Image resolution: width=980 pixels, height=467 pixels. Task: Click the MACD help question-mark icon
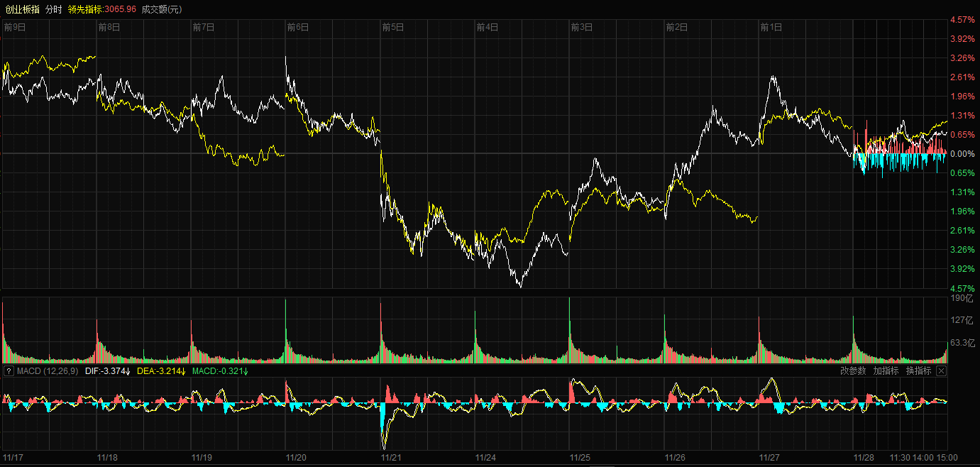(x=9, y=371)
